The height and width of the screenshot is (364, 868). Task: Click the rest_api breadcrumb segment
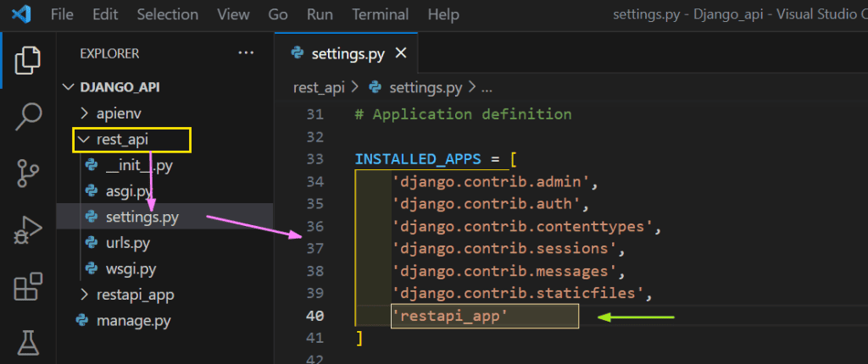click(319, 87)
